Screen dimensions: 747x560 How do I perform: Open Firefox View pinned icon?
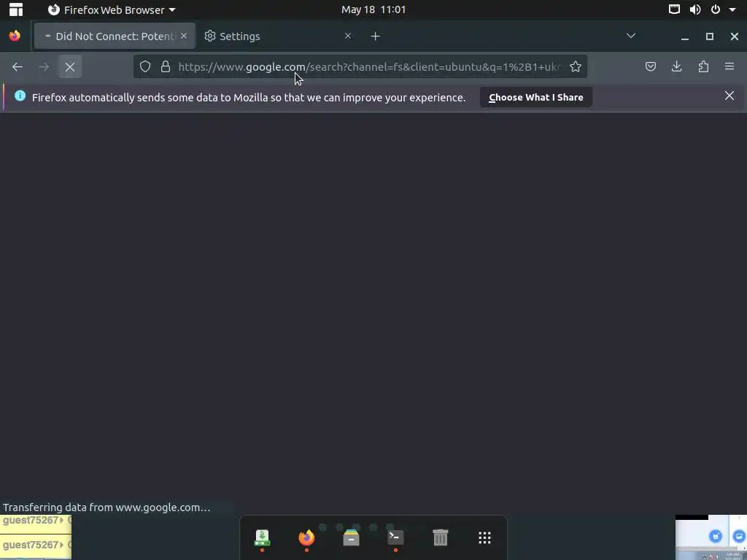click(x=15, y=36)
